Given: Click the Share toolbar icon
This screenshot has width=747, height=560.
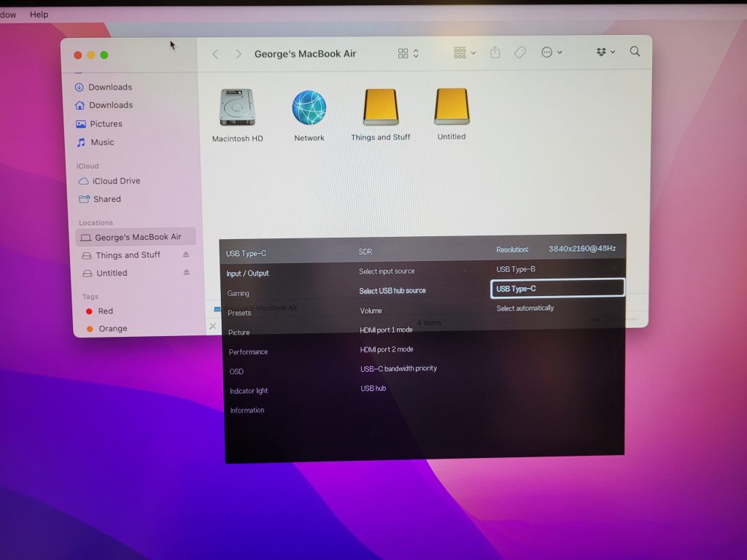Looking at the screenshot, I should (495, 52).
